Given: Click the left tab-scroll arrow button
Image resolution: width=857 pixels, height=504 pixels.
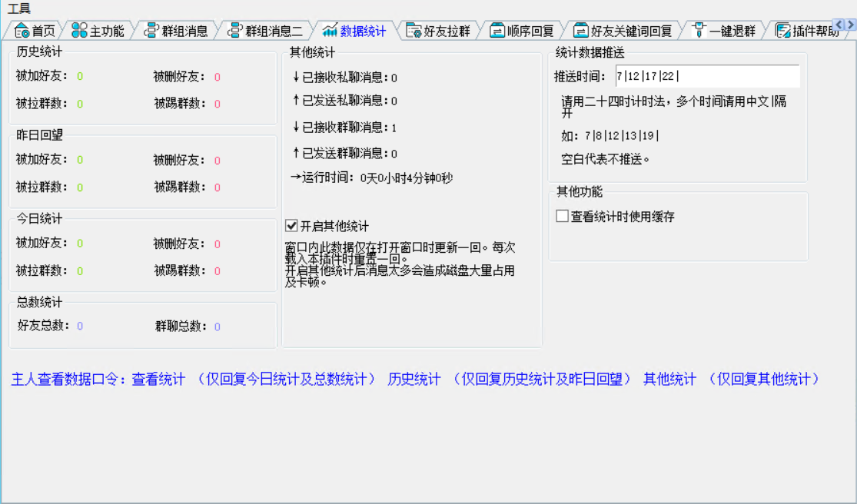Looking at the screenshot, I should point(839,25).
